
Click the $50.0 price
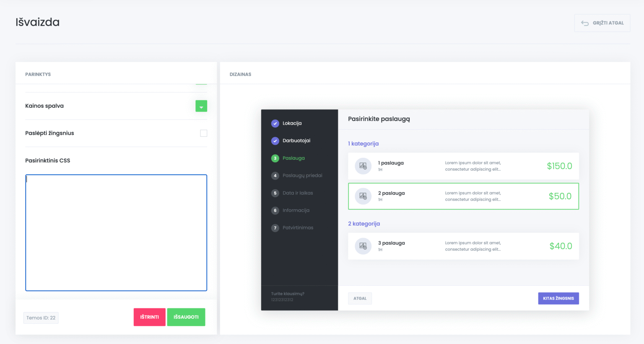(560, 196)
